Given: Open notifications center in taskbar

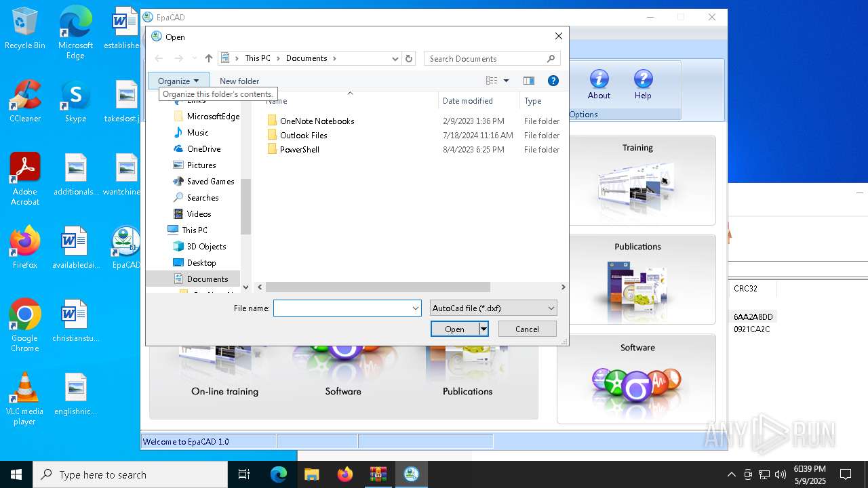Looking at the screenshot, I should coord(846,474).
